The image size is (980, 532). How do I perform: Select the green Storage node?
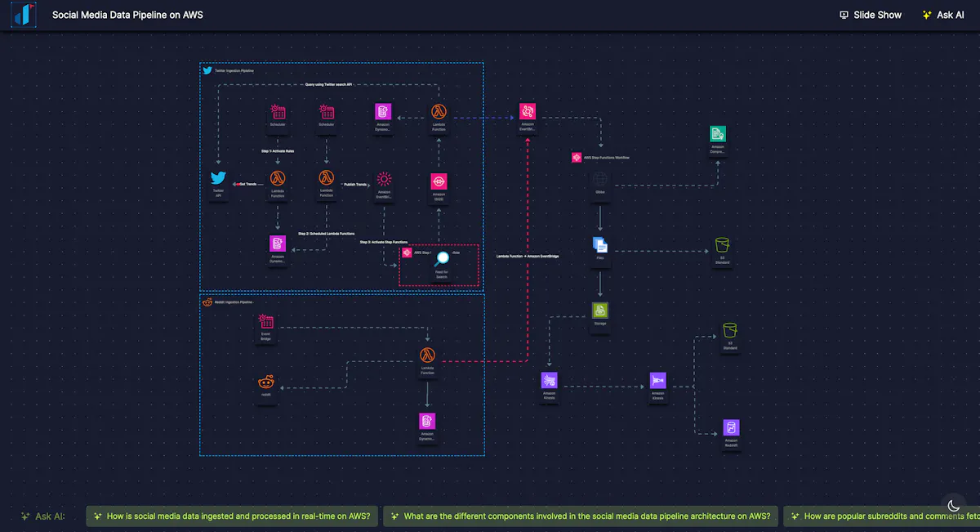click(x=600, y=311)
